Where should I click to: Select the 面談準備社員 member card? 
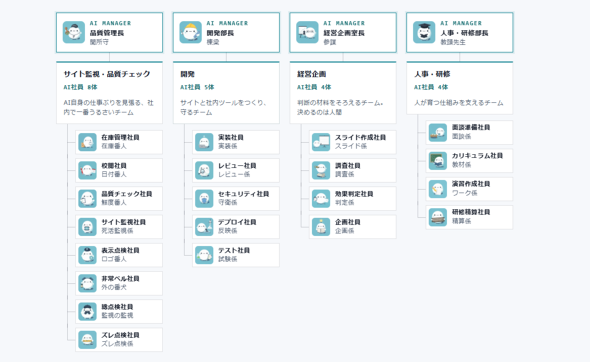point(469,132)
